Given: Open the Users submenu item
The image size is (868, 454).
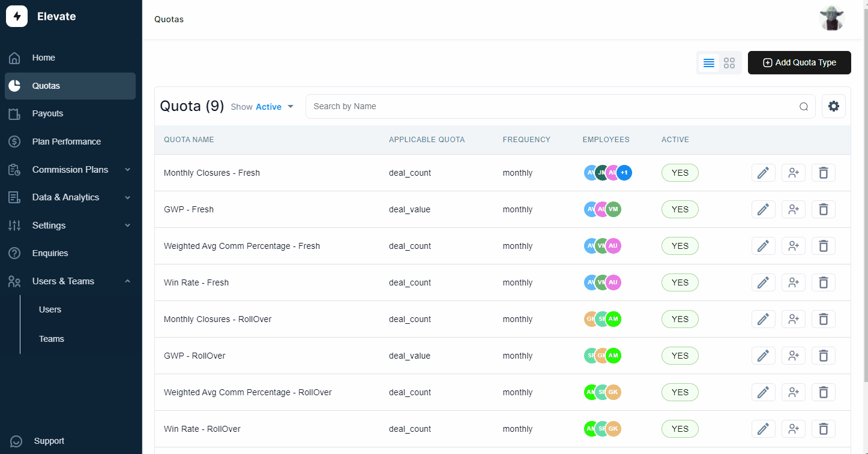Looking at the screenshot, I should click(50, 309).
